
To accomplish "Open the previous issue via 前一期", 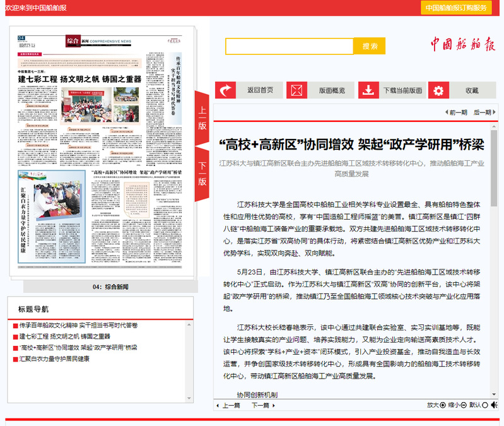I will coord(455,112).
